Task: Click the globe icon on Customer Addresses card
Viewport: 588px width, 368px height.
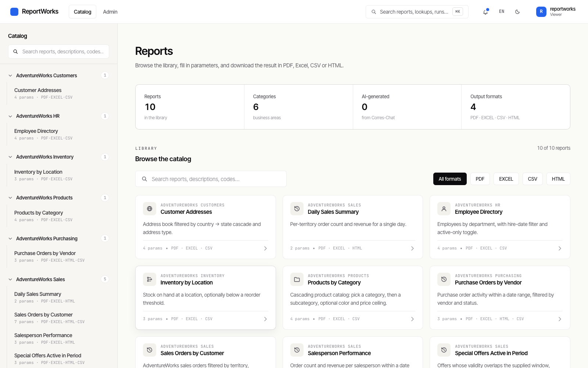Action: [x=150, y=209]
